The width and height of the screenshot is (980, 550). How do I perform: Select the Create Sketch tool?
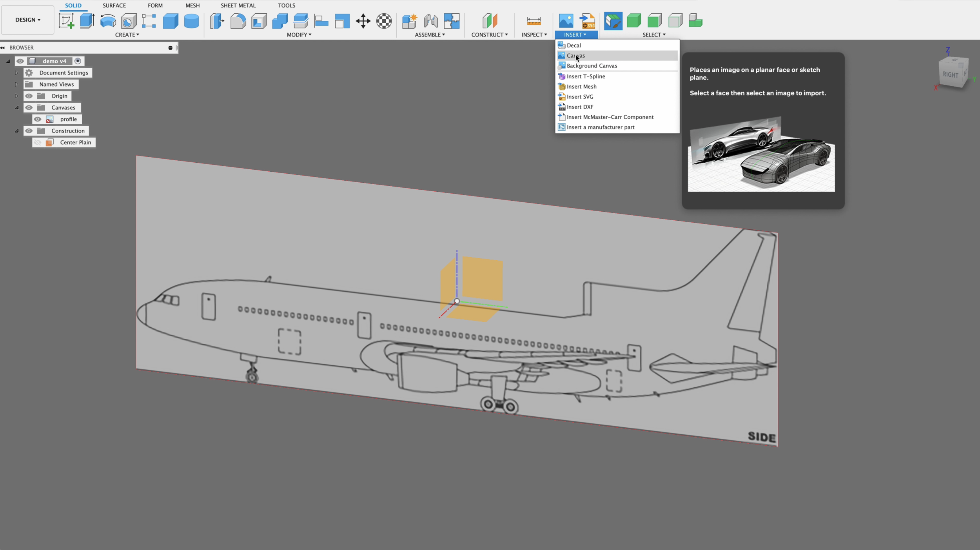pyautogui.click(x=67, y=21)
